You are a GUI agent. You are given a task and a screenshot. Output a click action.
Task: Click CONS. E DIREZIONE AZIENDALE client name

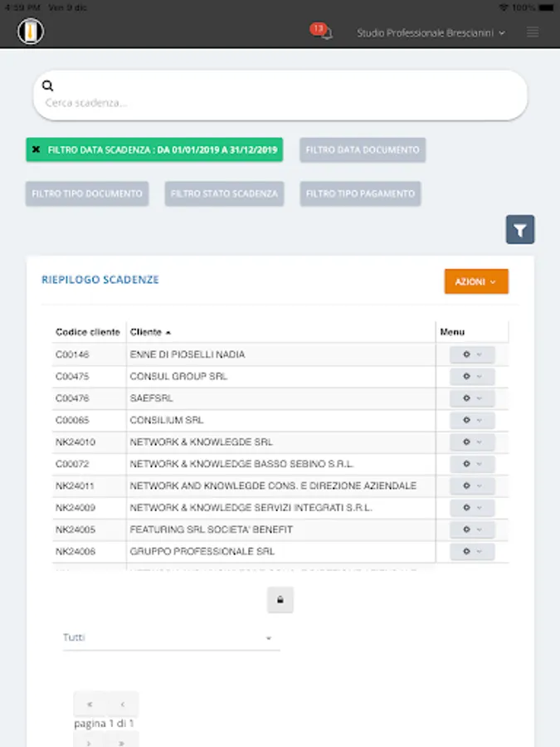click(x=273, y=486)
